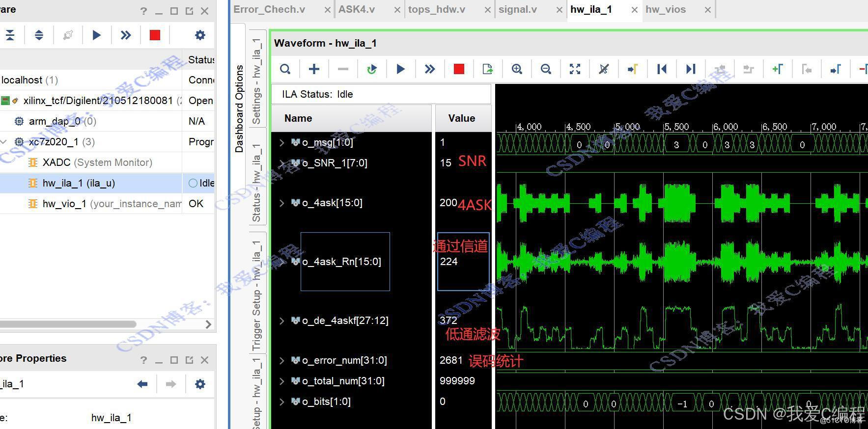Open Hardware panel settings gear
Image resolution: width=868 pixels, height=429 pixels.
pos(200,35)
